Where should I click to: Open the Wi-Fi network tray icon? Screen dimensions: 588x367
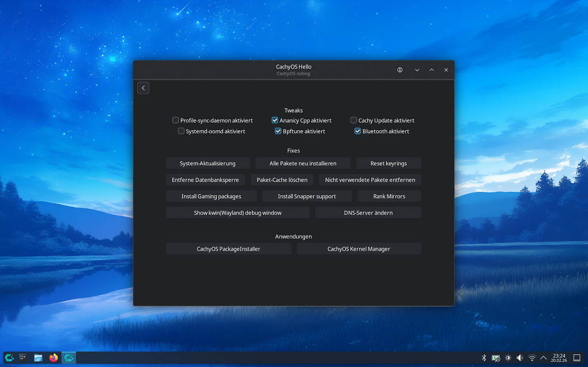532,358
